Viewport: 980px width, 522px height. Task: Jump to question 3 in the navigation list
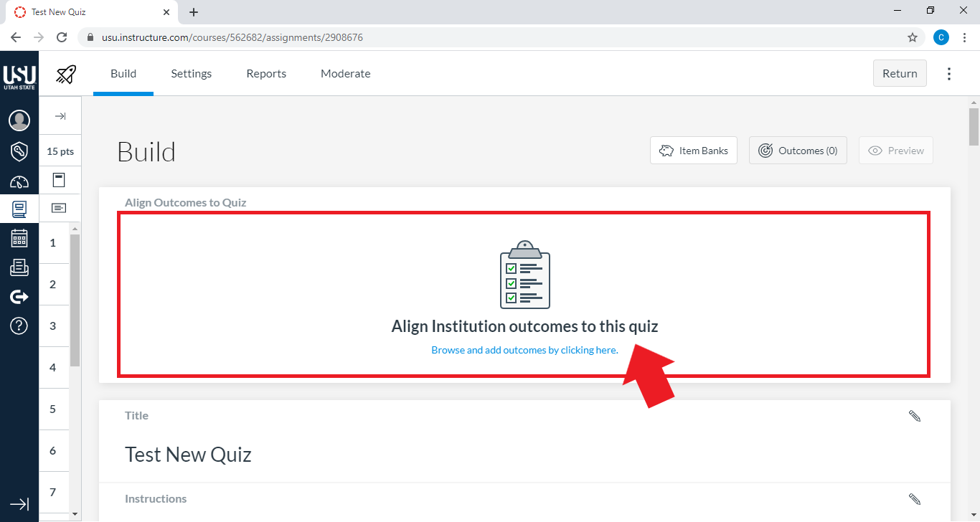pyautogui.click(x=53, y=326)
